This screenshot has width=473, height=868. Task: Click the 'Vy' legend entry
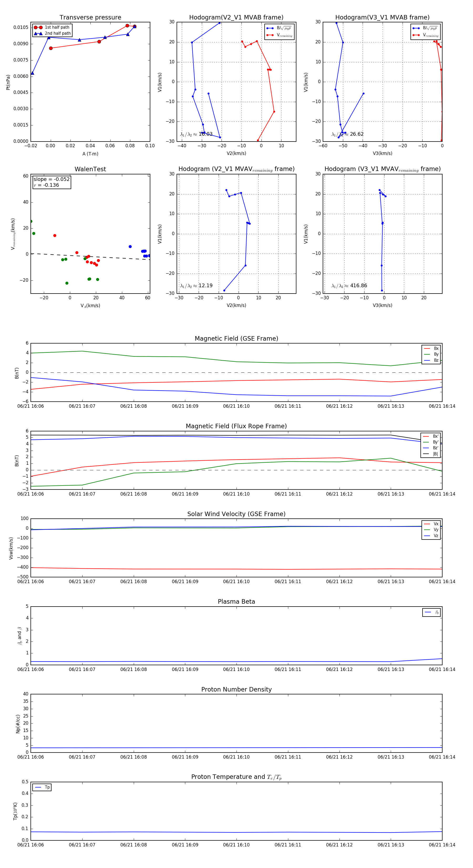[x=431, y=530]
